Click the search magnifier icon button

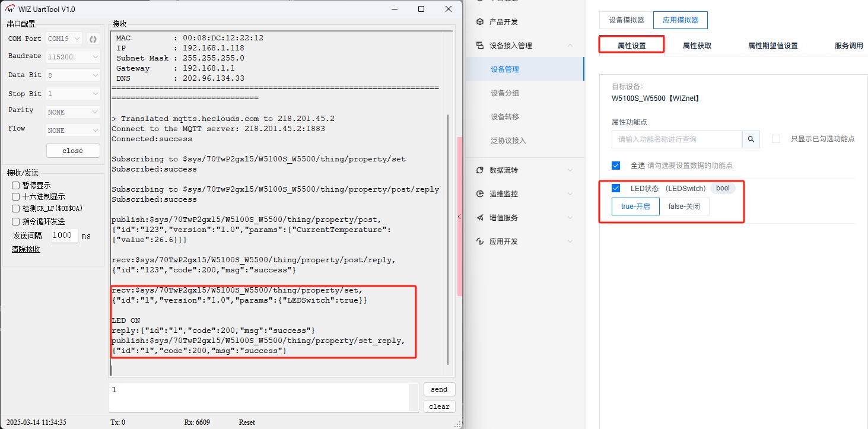pyautogui.click(x=751, y=139)
